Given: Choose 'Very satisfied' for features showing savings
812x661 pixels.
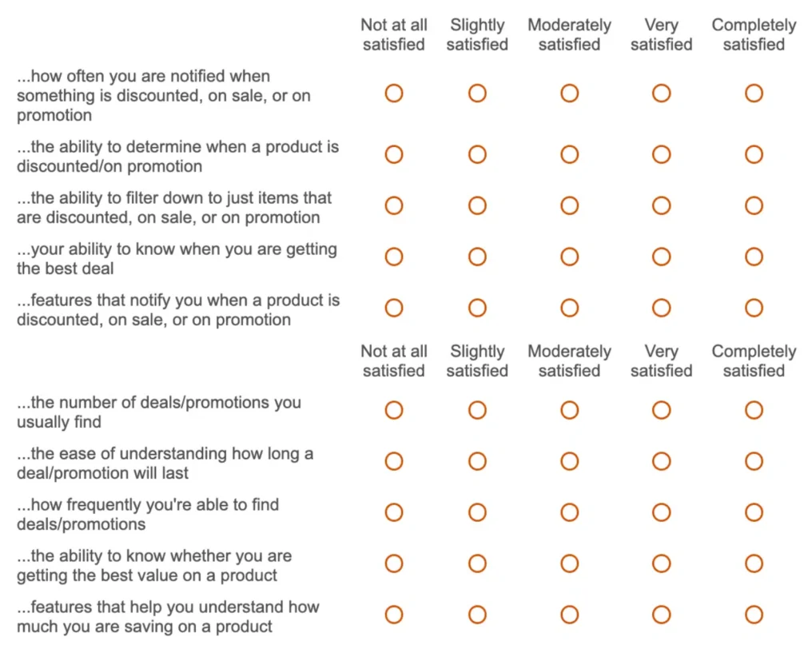Looking at the screenshot, I should 661,615.
